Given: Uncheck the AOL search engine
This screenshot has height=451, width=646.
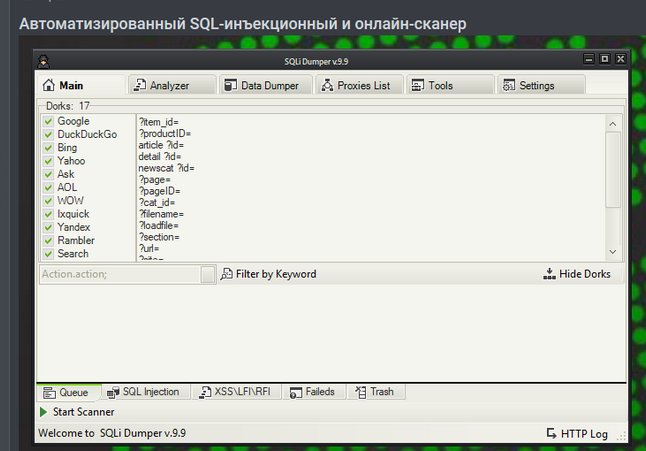Looking at the screenshot, I should 48,187.
